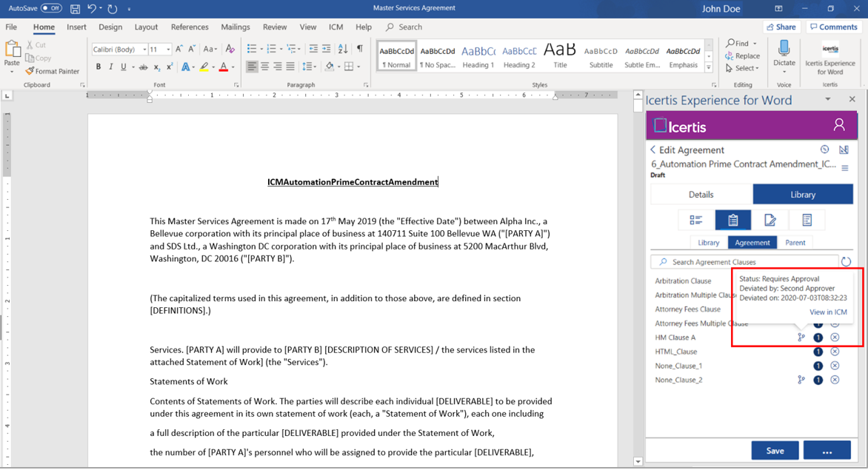Toggle the AutoSave switch
The image size is (868, 470).
pyautogui.click(x=51, y=8)
